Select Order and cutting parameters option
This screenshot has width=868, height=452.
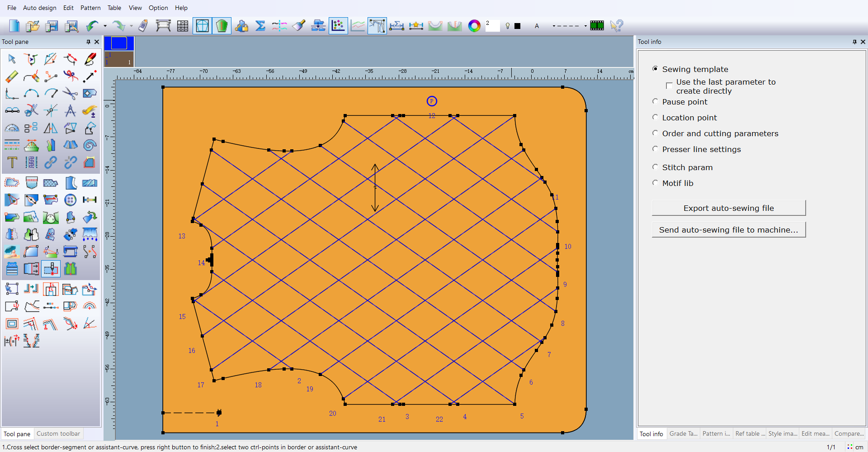[x=655, y=133]
